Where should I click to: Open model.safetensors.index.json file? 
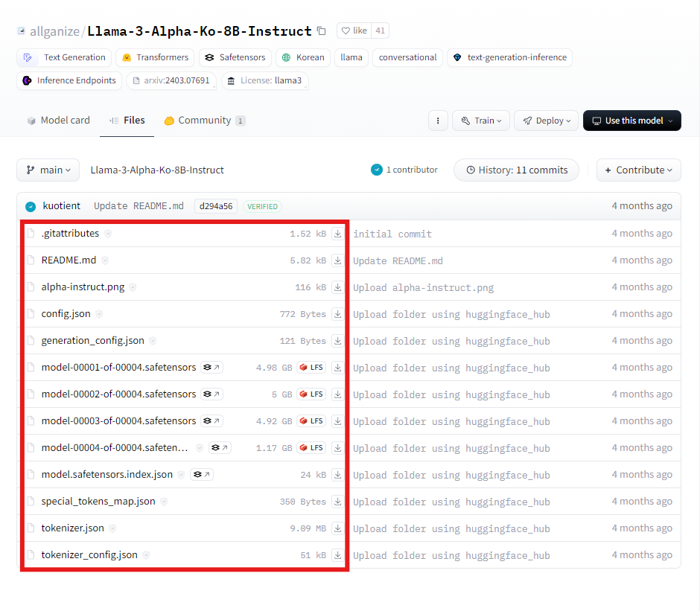pos(107,474)
